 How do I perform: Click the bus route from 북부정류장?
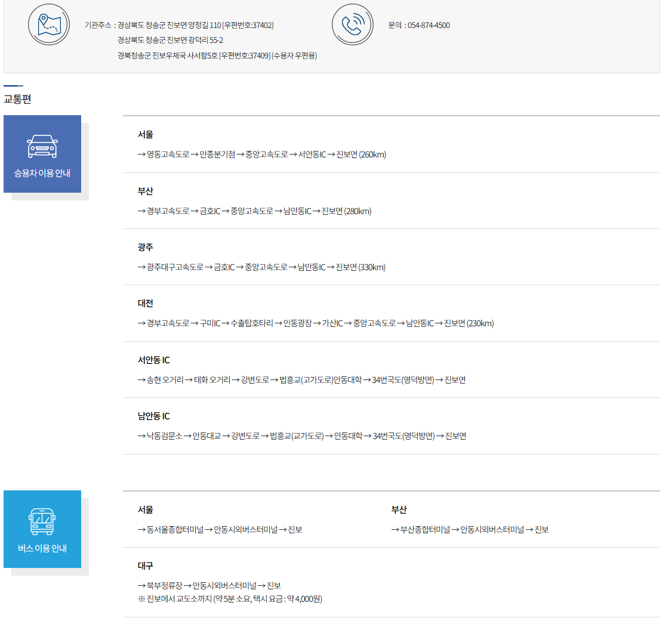click(x=209, y=585)
